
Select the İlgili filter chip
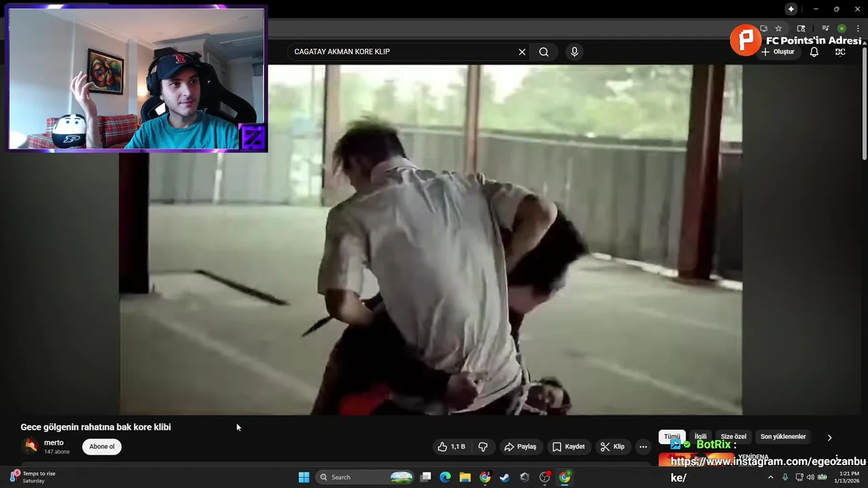(x=701, y=437)
